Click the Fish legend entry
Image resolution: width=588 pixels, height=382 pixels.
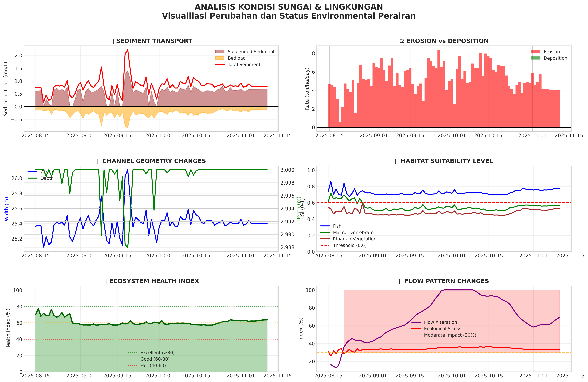337,226
